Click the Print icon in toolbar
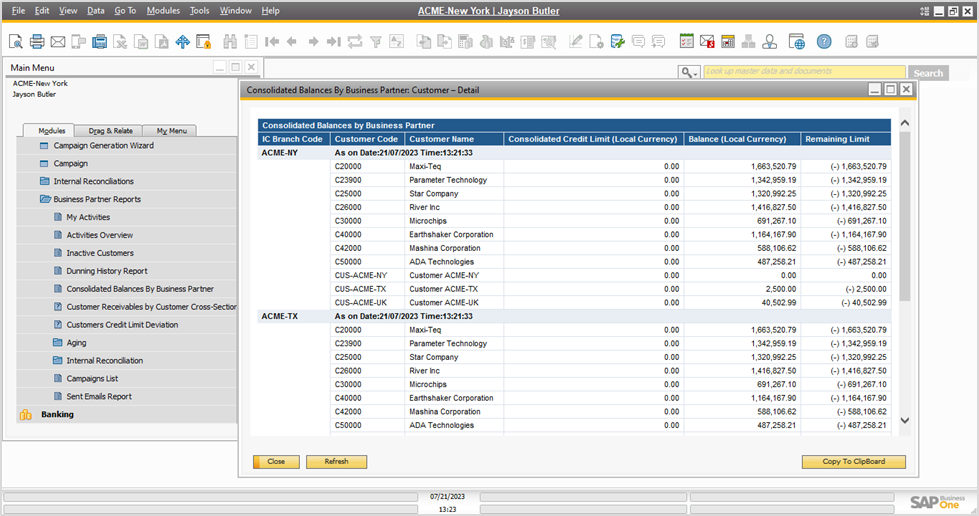 [37, 41]
